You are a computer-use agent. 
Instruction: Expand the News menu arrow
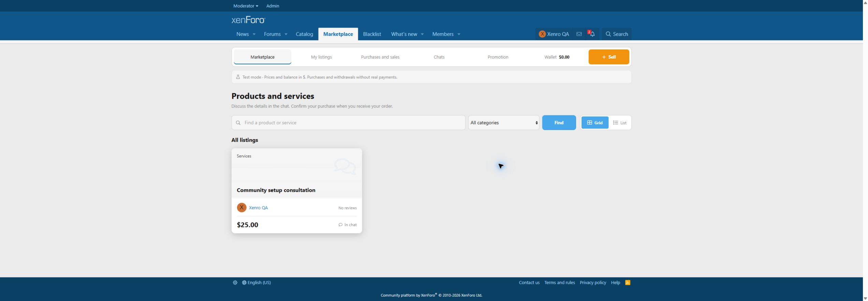click(x=254, y=34)
